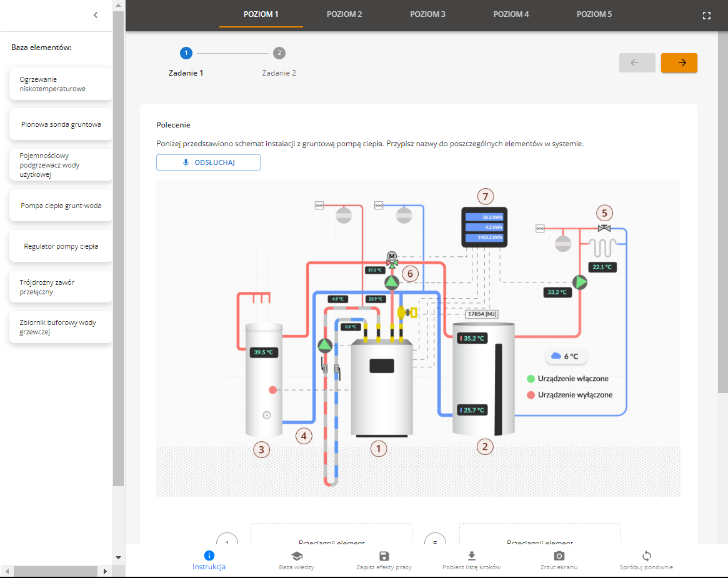Click Pobierz listę kroków download icon
The height and width of the screenshot is (578, 728).
point(472,556)
